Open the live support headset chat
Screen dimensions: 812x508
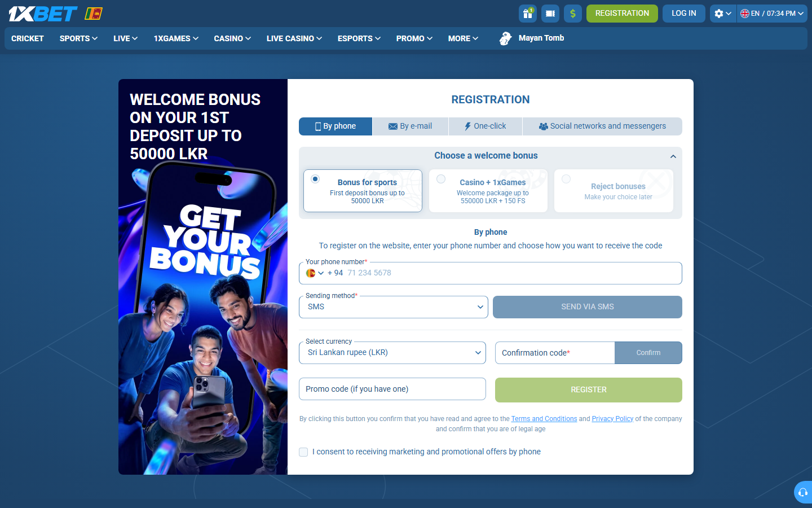pos(803,492)
